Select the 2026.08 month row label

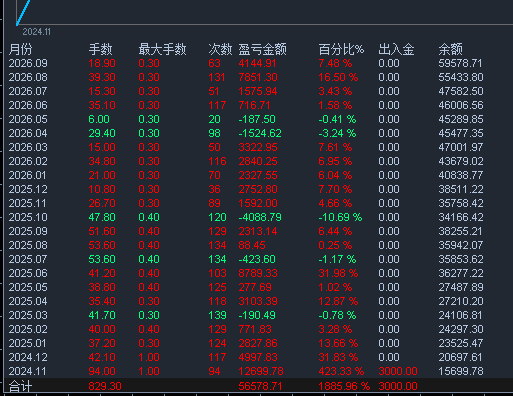(28, 77)
